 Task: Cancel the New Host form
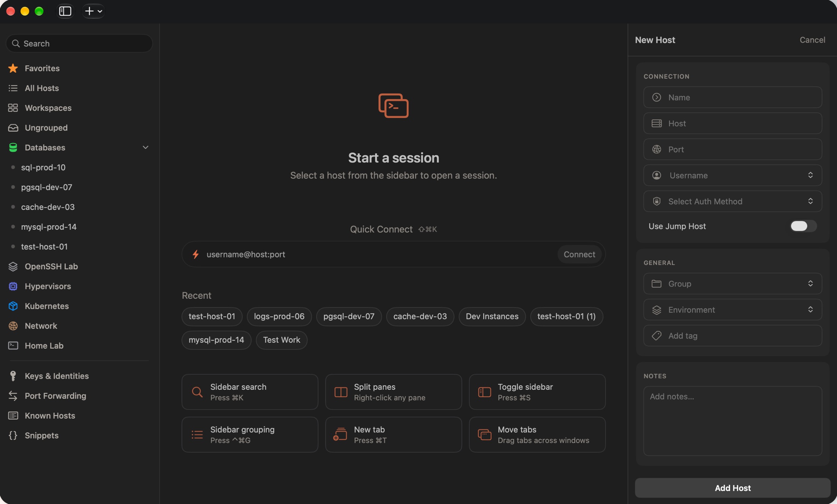812,40
